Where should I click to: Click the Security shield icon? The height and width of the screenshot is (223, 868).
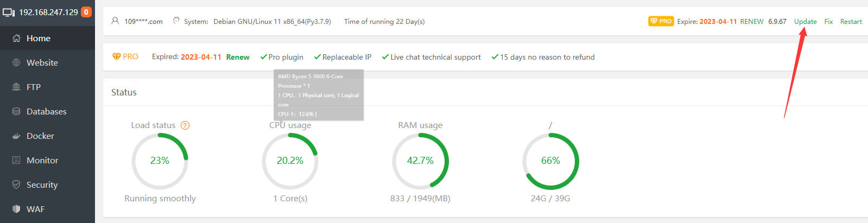(16, 185)
